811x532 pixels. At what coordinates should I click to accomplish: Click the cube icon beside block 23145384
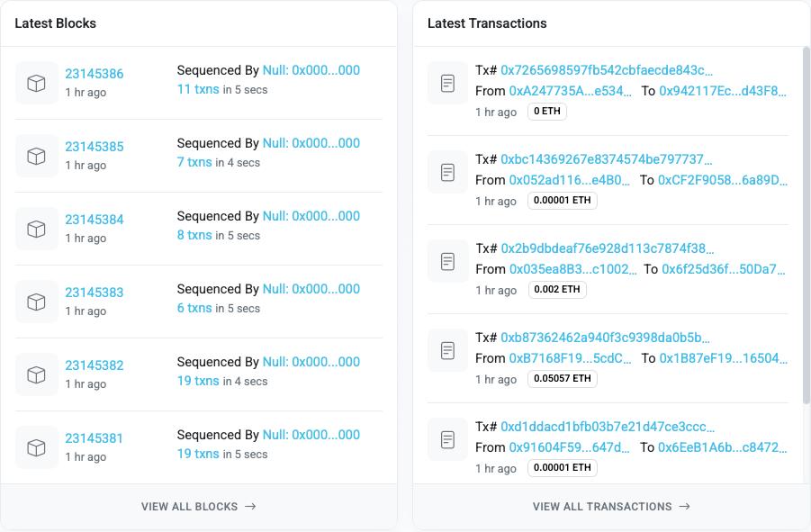(x=36, y=229)
